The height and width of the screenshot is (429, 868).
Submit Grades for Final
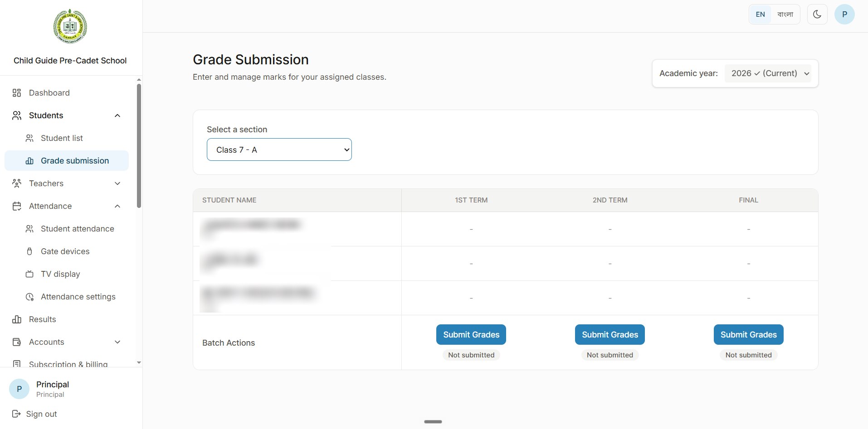[749, 335]
